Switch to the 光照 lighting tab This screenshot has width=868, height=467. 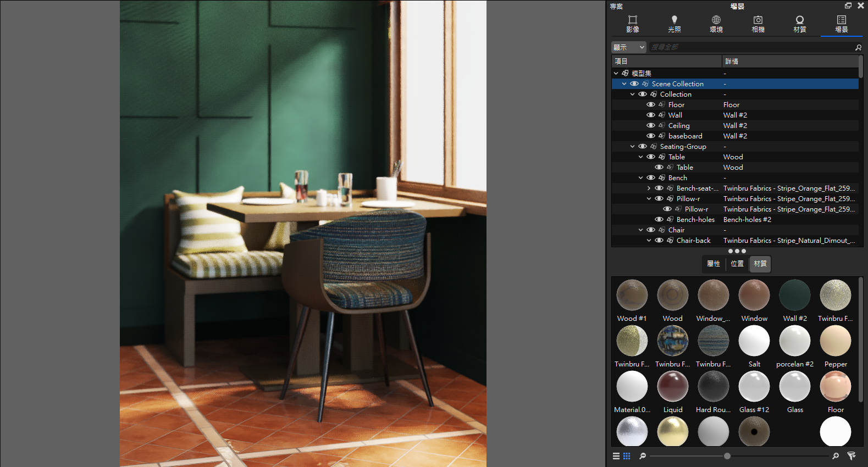click(x=675, y=24)
